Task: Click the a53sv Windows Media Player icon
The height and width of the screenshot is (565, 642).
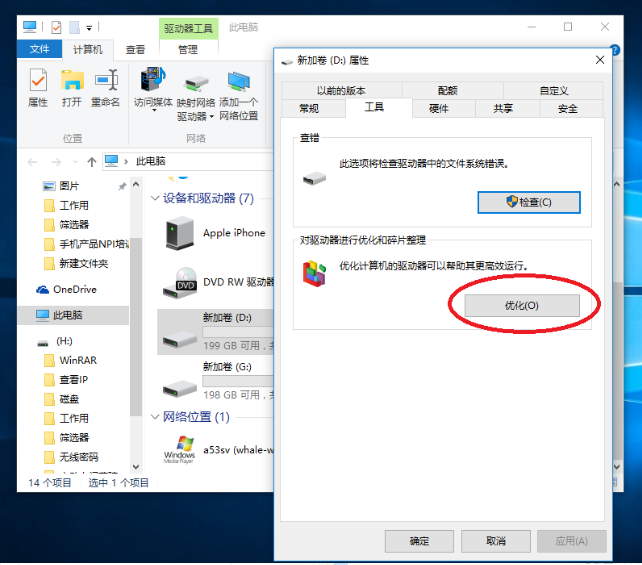Action: tap(180, 450)
